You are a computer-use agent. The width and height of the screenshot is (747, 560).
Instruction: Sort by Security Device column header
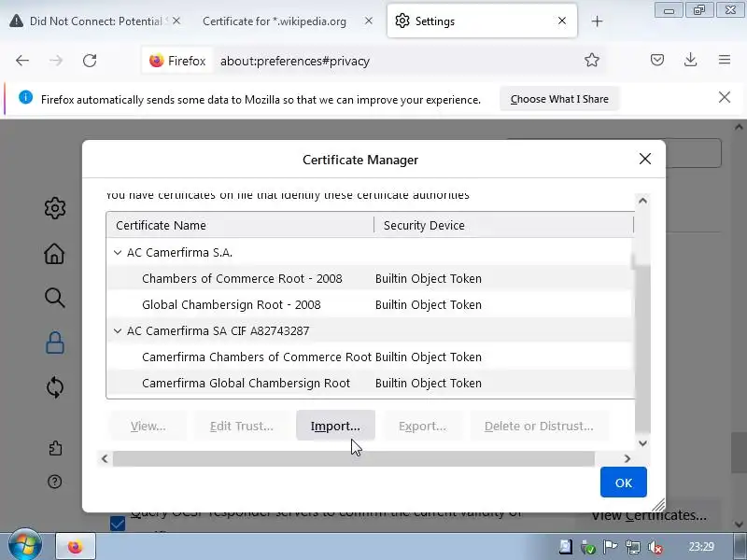[504, 225]
